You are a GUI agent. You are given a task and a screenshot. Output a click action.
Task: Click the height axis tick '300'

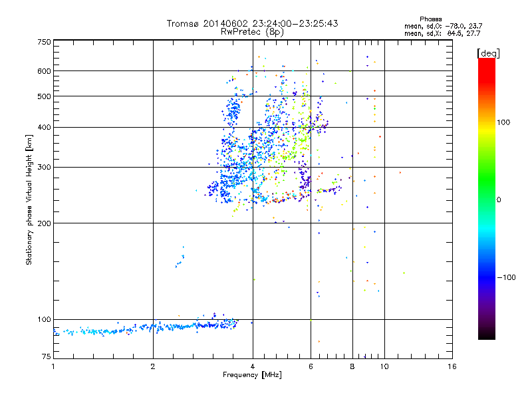pos(44,168)
